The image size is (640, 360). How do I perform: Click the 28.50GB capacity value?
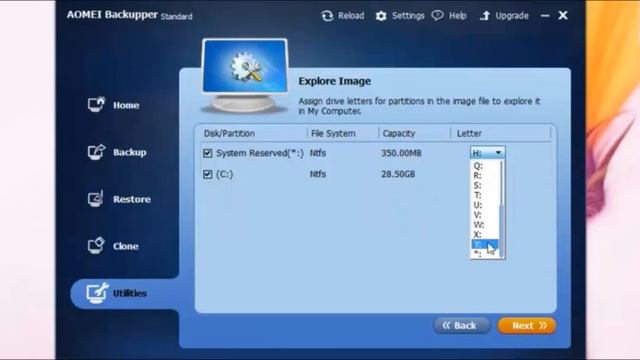pos(398,174)
